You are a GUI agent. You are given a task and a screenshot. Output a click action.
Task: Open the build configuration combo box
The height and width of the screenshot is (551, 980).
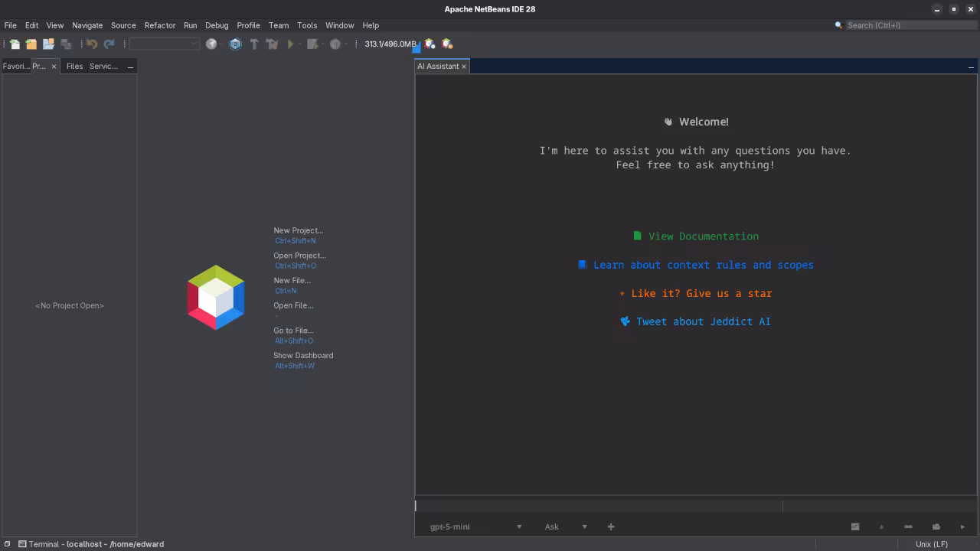[163, 44]
